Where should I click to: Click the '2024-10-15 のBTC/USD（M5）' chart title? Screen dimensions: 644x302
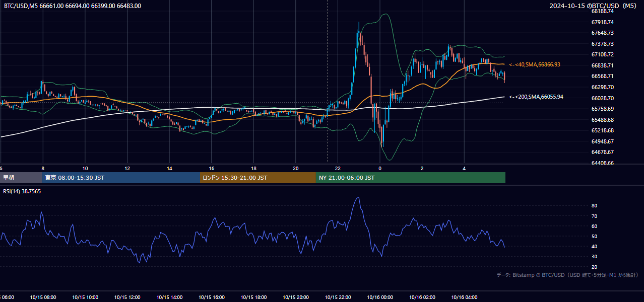point(594,6)
